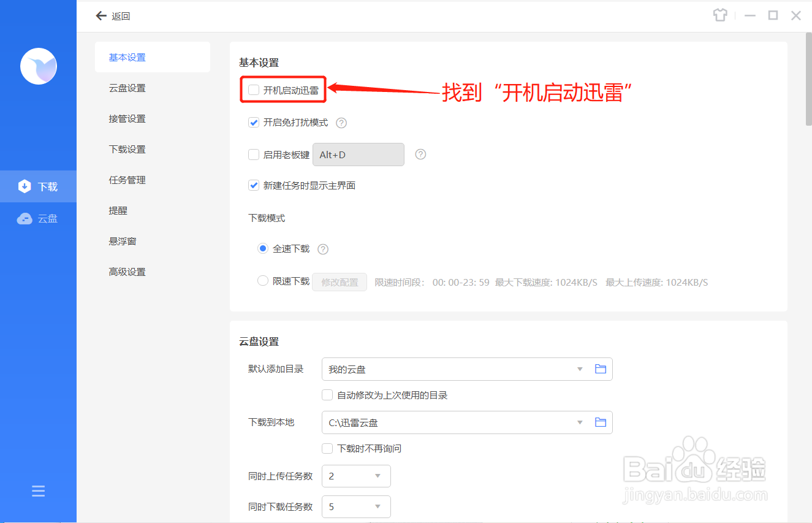
Task: Open 接管设置 settings category
Action: 127,118
